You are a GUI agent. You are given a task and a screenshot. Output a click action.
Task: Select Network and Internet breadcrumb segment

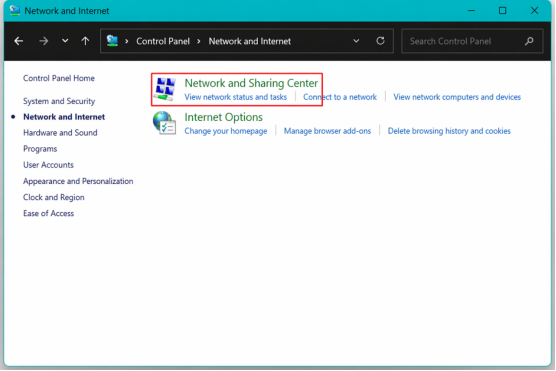tap(250, 41)
